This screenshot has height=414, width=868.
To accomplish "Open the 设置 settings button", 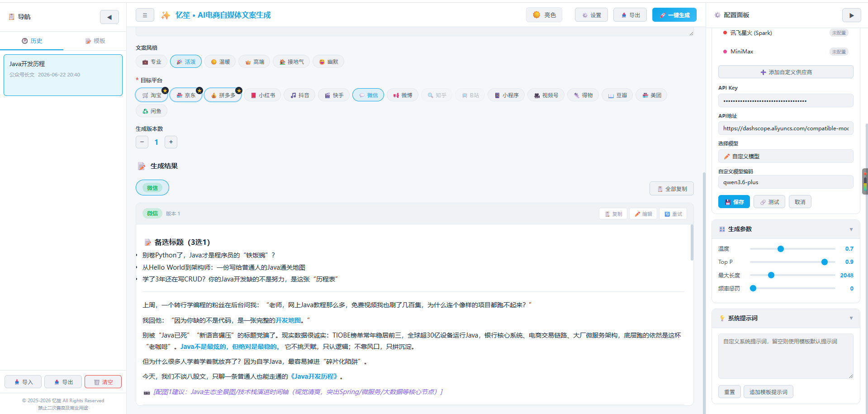I will 591,15.
